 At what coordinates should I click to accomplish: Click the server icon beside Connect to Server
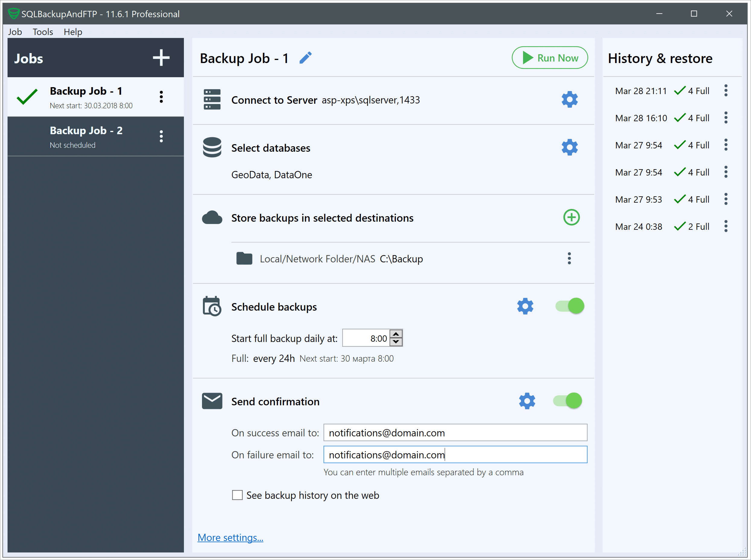212,100
